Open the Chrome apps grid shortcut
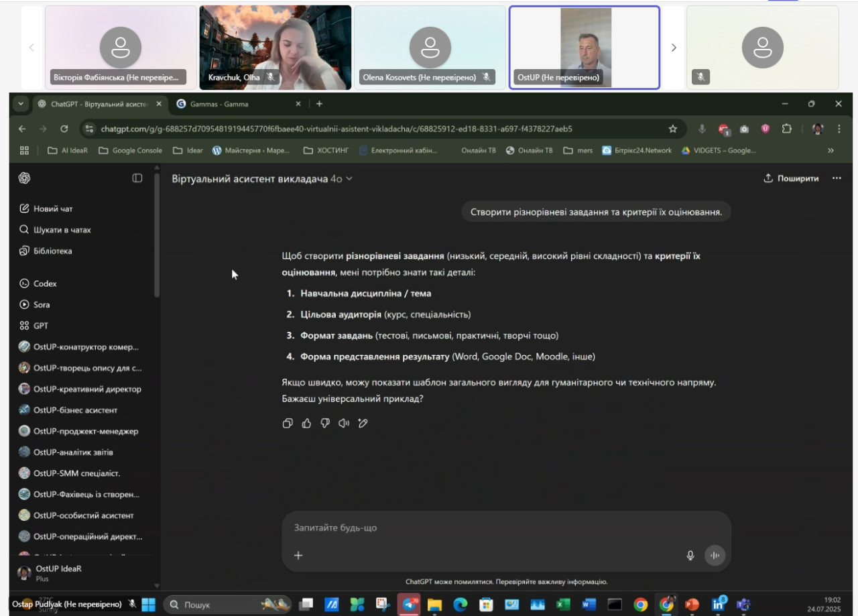 pos(25,150)
